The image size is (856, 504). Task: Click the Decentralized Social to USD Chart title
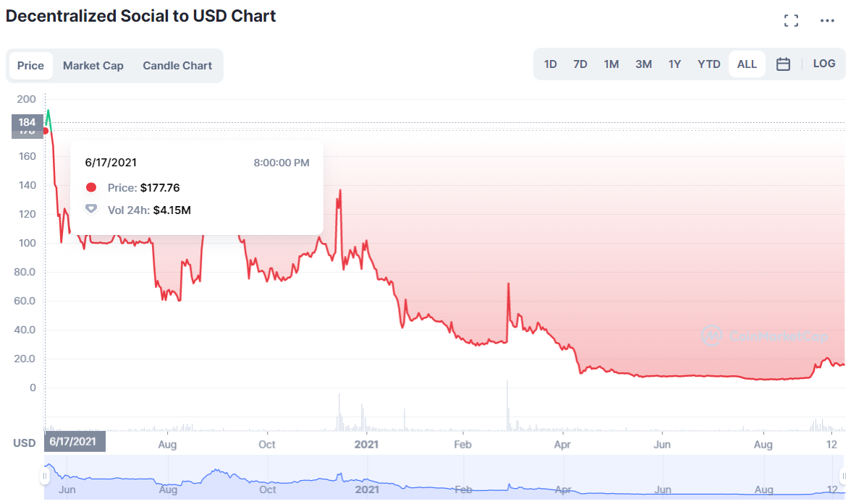click(141, 16)
